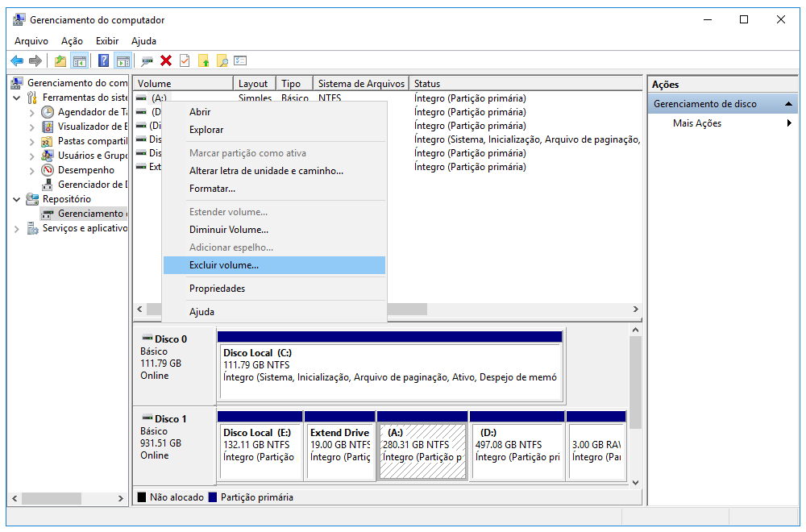Click the checklist settings toolbar icon
Screen dimensions: 806x532
coord(240,60)
